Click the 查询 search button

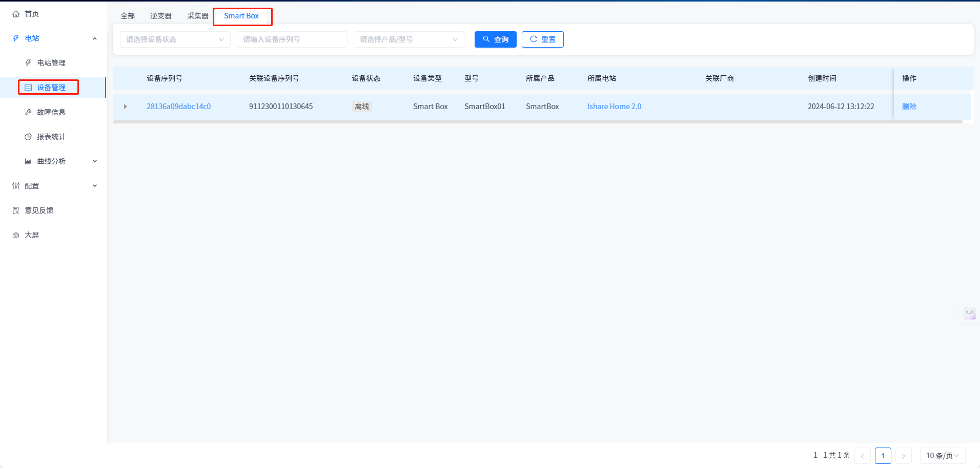point(495,39)
